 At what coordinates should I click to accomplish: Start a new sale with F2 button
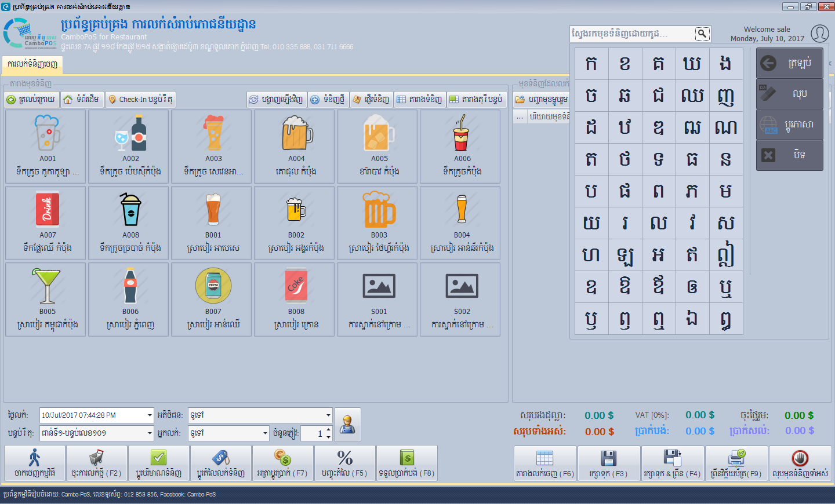[96, 463]
